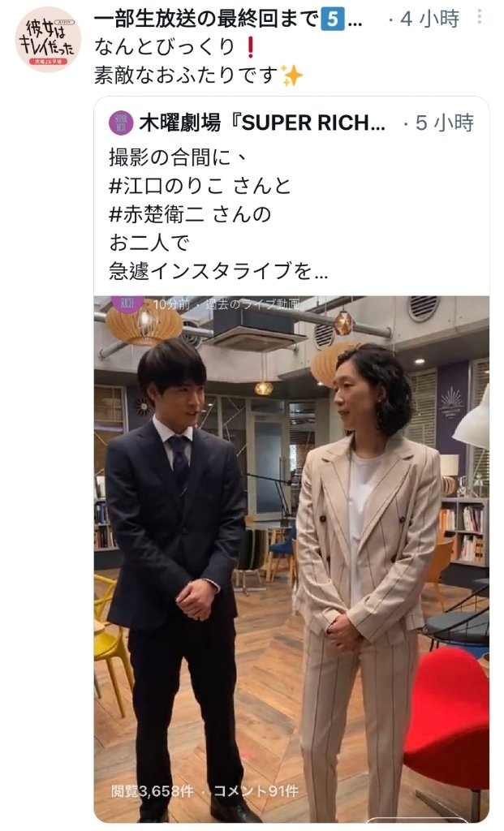Open the account name 一部生放送の最終回まで
Screen dimensions: 504x831
pos(206,19)
